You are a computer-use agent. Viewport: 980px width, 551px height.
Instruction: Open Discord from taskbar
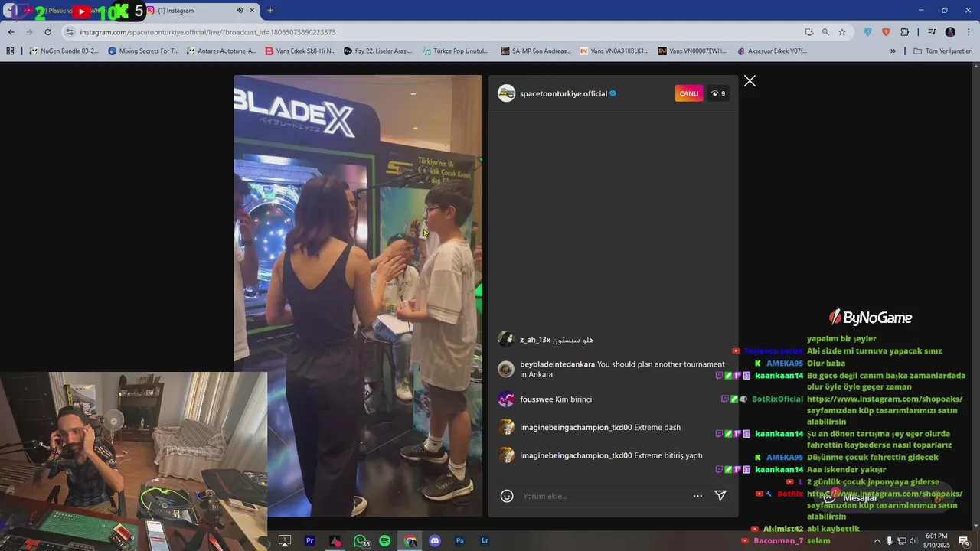(x=435, y=540)
